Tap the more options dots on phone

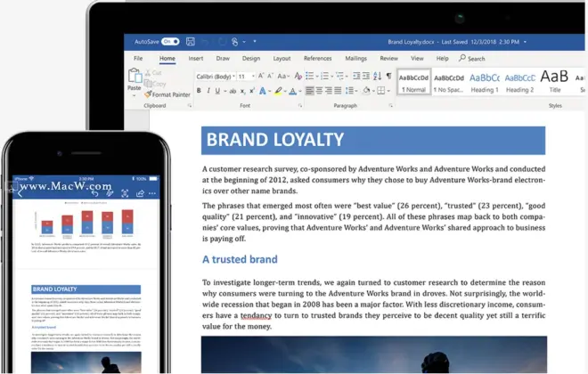152,193
